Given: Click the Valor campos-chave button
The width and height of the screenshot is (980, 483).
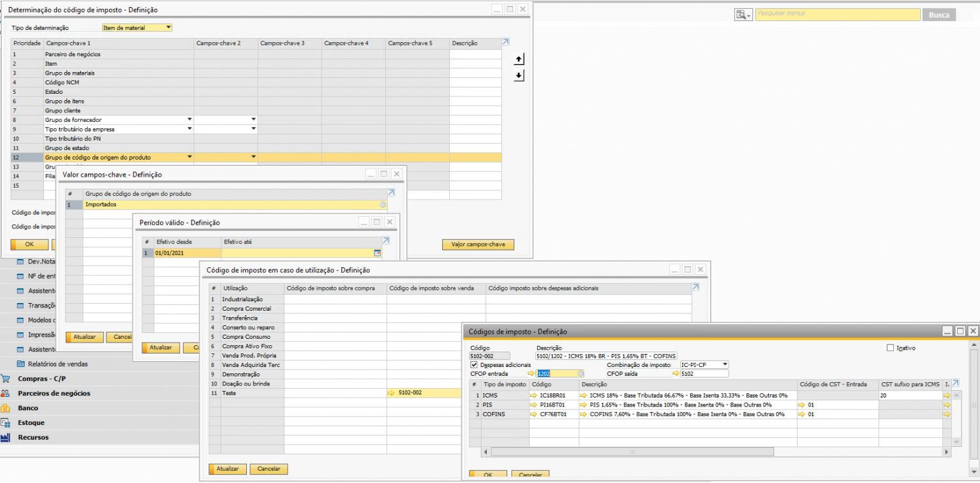Looking at the screenshot, I should [x=477, y=245].
